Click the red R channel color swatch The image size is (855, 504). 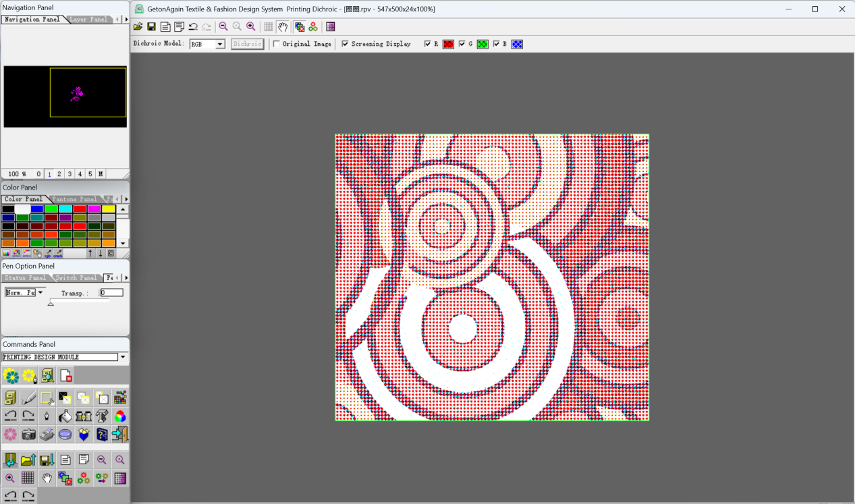click(x=448, y=44)
